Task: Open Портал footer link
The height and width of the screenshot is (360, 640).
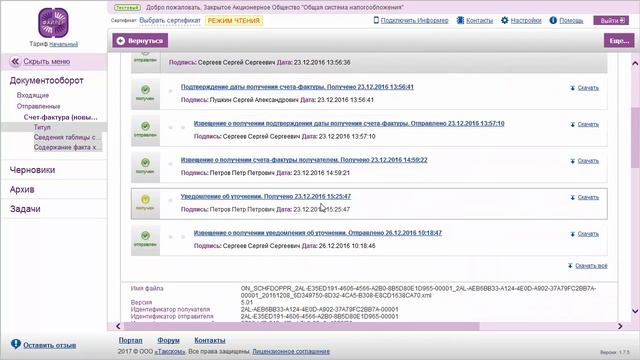Action: point(130,340)
